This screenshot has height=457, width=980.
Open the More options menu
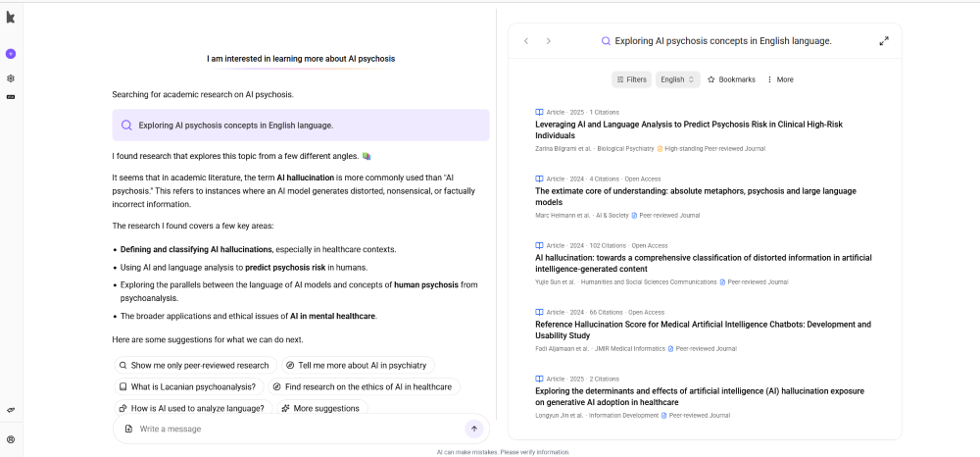coord(780,79)
